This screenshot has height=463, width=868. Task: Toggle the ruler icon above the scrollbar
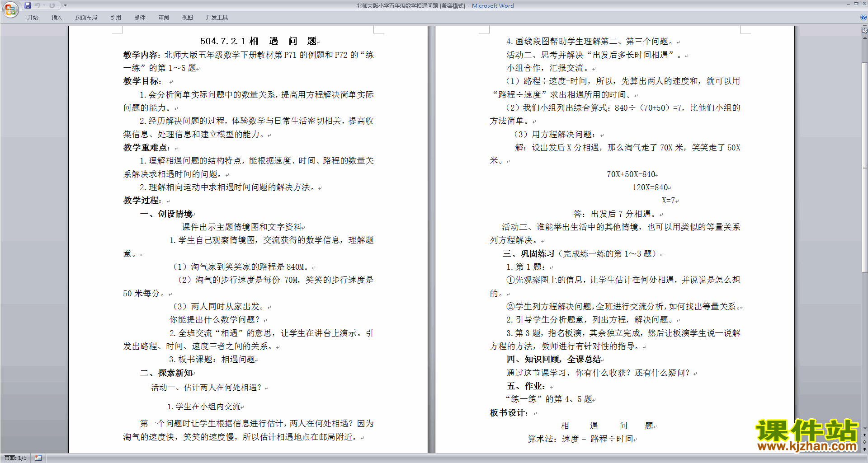(x=865, y=31)
